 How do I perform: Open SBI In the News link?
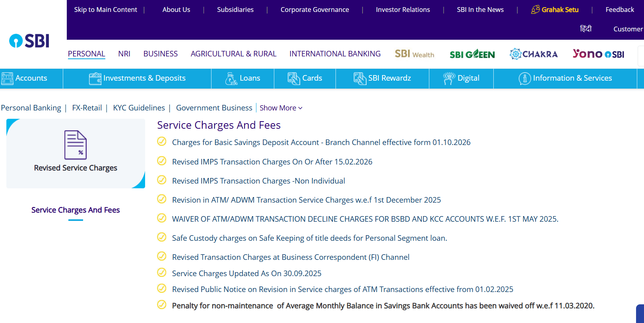(x=480, y=10)
